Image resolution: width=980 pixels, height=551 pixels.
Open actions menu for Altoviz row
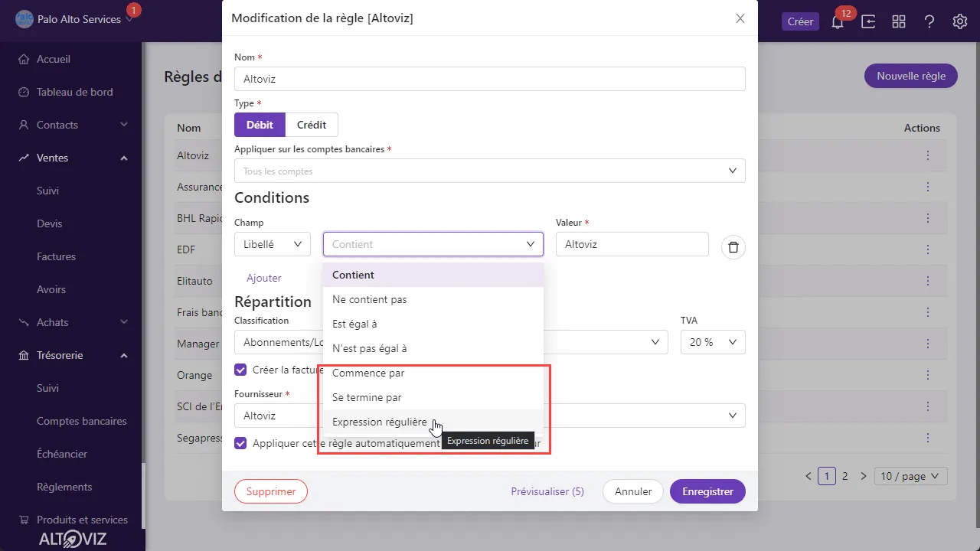[928, 155]
